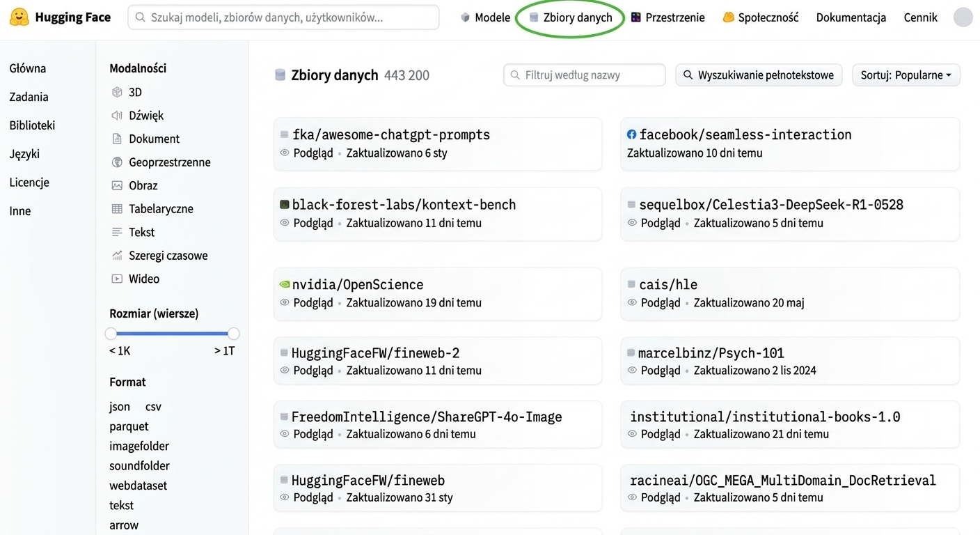The height and width of the screenshot is (535, 980).
Task: Switch to the Języki filter tab
Action: 24,154
